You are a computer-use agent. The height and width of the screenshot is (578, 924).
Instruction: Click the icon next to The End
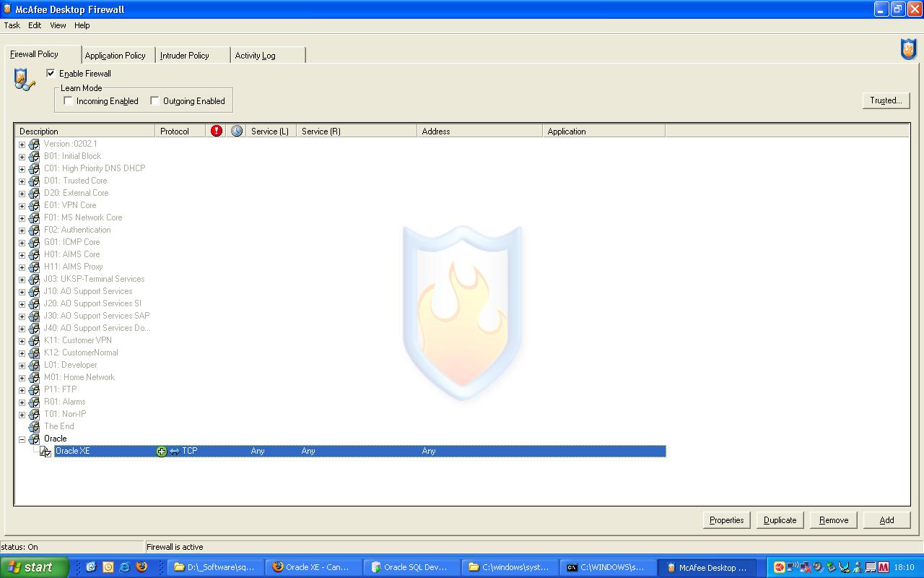(x=34, y=426)
